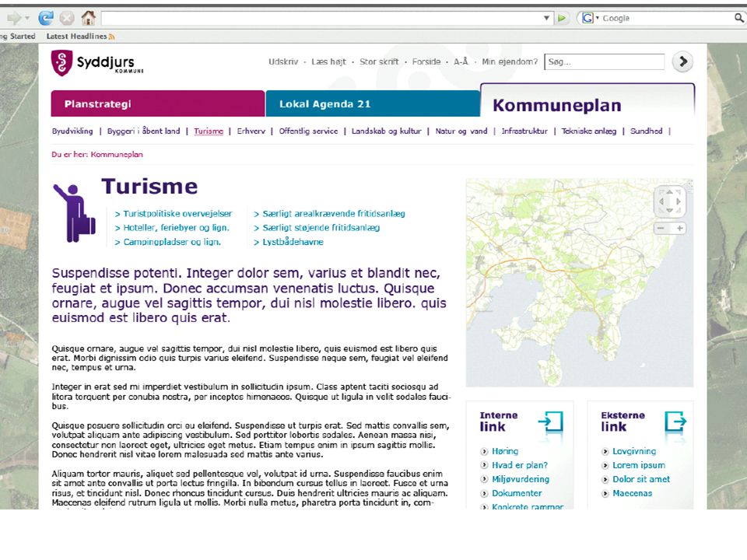Viewport: 747px width, 560px height.
Task: Open the Erhverv menu item
Action: pyautogui.click(x=251, y=131)
